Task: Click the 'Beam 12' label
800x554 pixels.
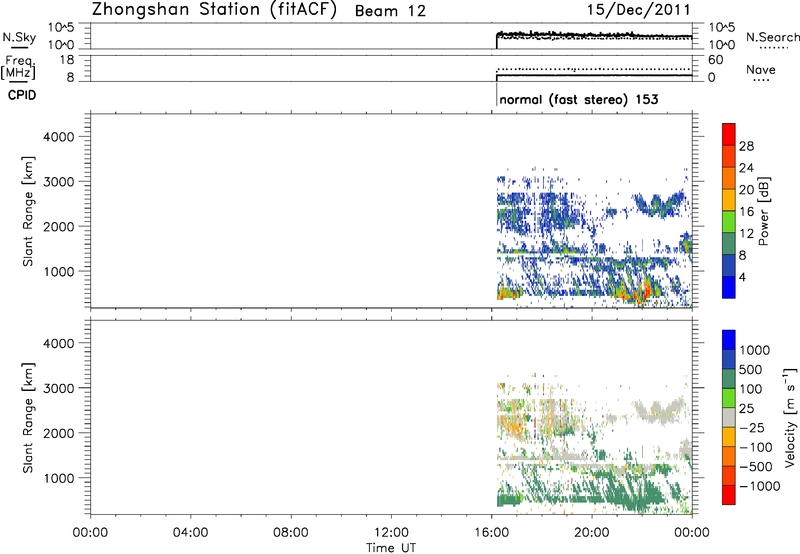Action: 390,11
